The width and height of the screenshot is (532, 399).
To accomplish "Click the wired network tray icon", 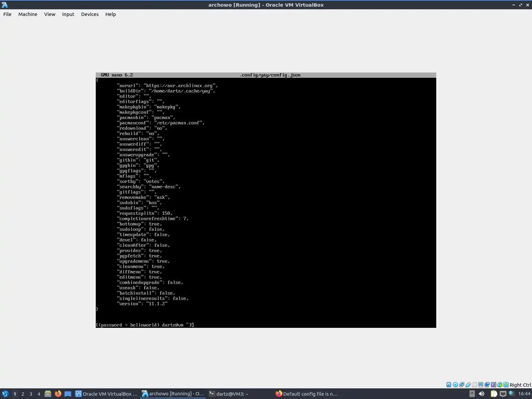I will 503,394.
